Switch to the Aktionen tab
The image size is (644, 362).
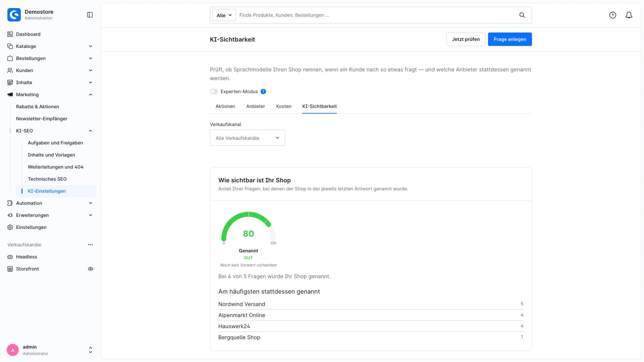pyautogui.click(x=225, y=106)
